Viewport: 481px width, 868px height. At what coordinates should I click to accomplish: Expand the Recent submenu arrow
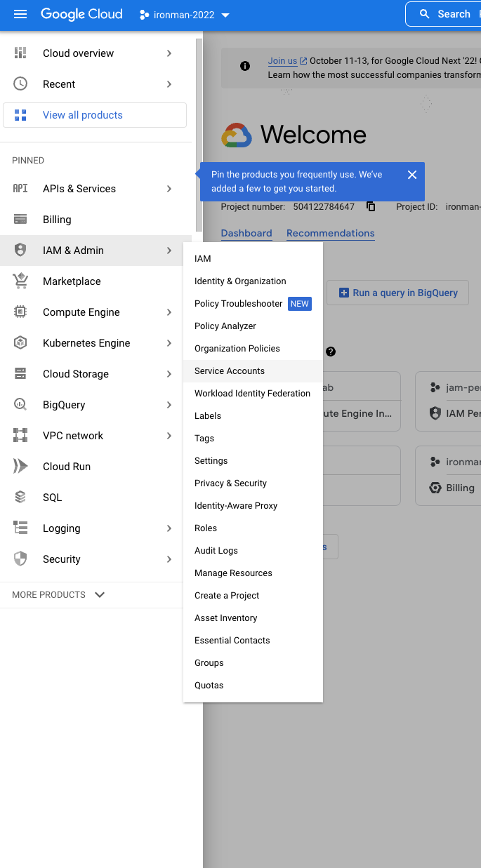click(169, 84)
